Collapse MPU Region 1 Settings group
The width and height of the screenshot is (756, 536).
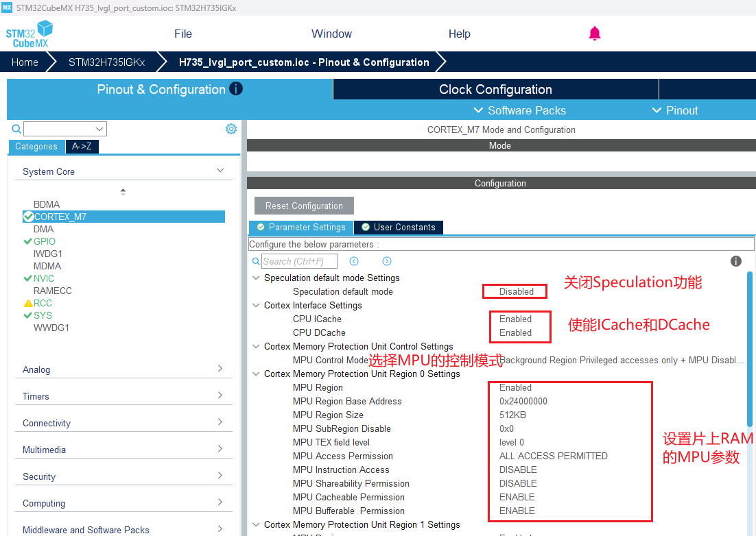point(256,524)
